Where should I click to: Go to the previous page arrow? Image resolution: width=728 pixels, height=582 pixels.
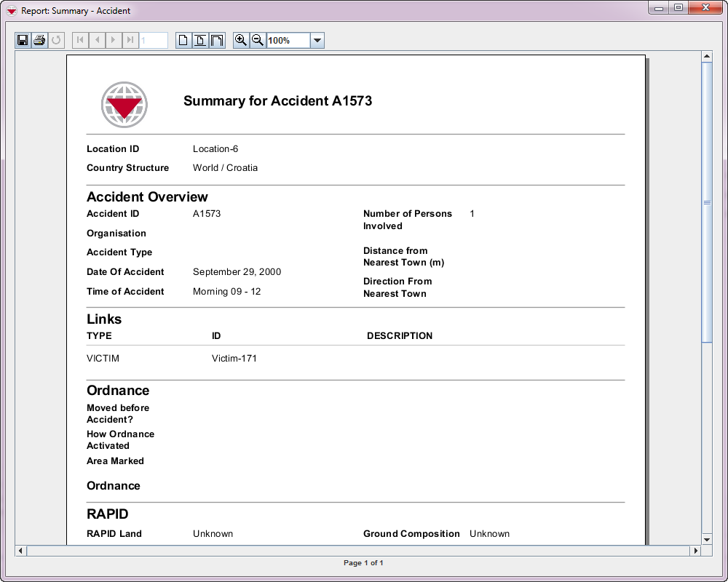tap(97, 41)
